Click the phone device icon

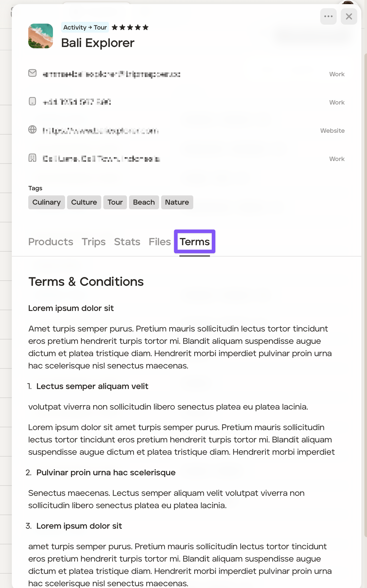(x=32, y=101)
